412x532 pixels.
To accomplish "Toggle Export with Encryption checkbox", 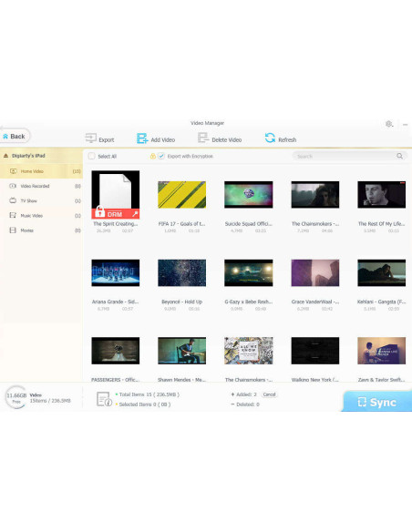I will [x=161, y=156].
